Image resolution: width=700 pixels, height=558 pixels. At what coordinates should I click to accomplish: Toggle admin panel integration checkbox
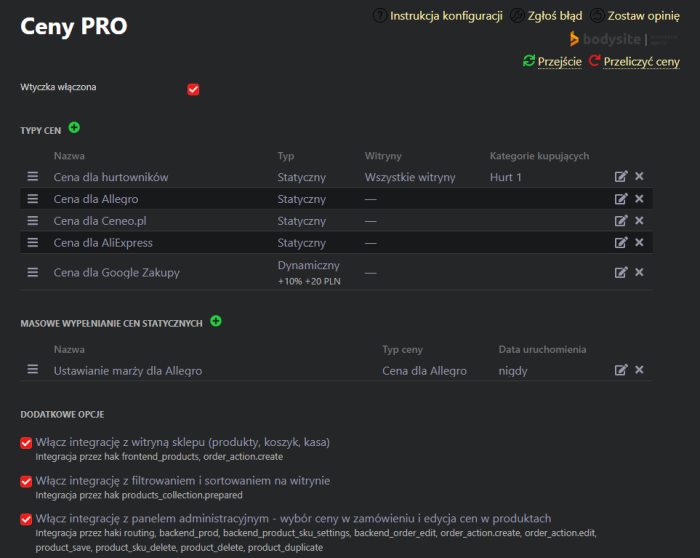(26, 519)
